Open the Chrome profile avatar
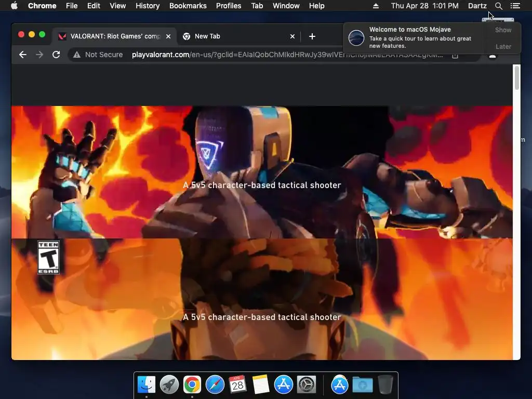This screenshot has height=399, width=532. (493, 56)
